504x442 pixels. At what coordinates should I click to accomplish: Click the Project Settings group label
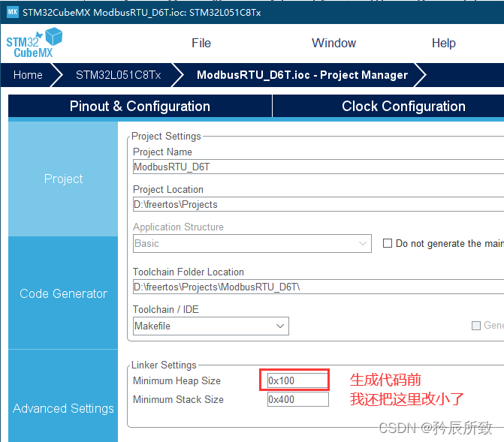pos(166,136)
